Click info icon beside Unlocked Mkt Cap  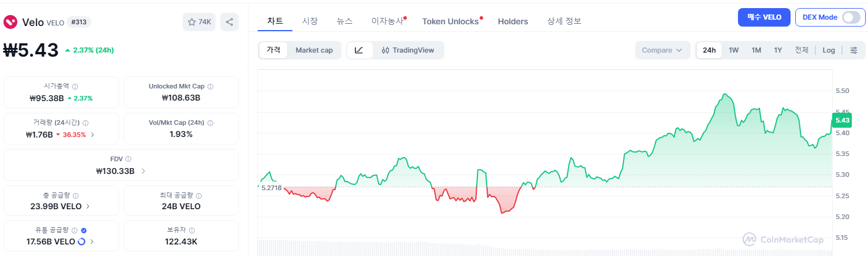210,87
